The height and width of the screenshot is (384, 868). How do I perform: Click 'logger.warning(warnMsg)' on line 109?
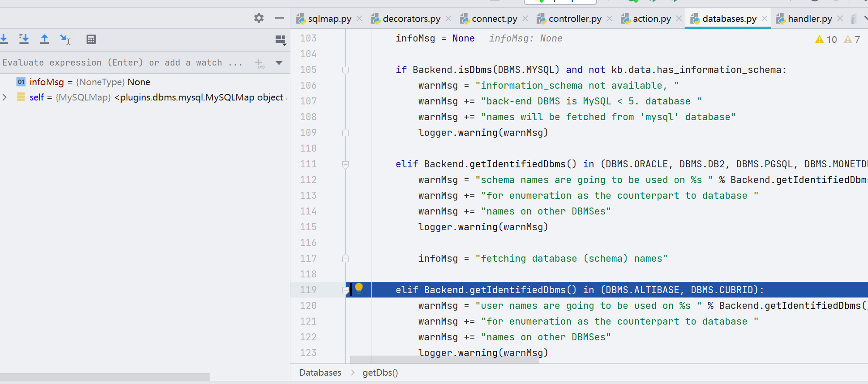483,133
